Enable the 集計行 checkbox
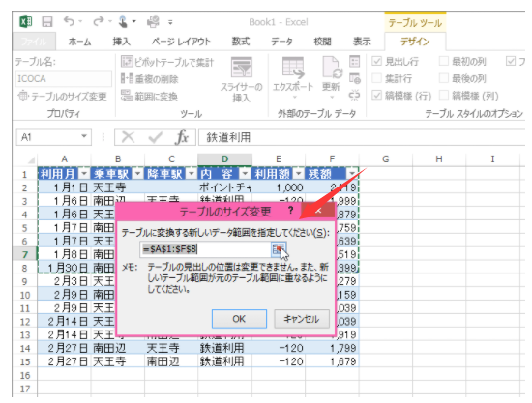Screen dimensions: 532x403 (377, 78)
